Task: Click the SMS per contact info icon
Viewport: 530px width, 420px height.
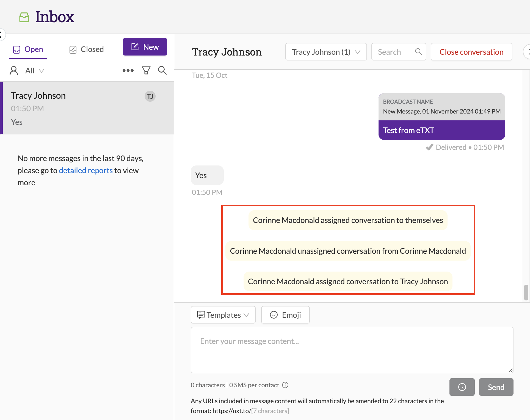Action: 285,385
